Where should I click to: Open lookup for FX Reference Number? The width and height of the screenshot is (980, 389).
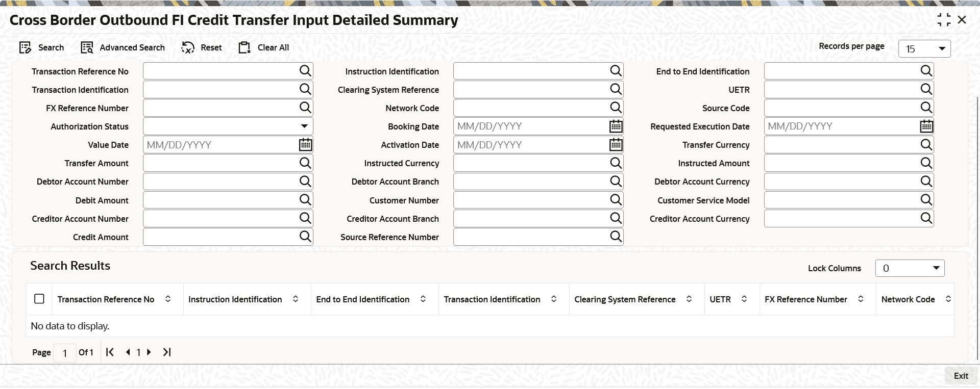click(x=305, y=108)
